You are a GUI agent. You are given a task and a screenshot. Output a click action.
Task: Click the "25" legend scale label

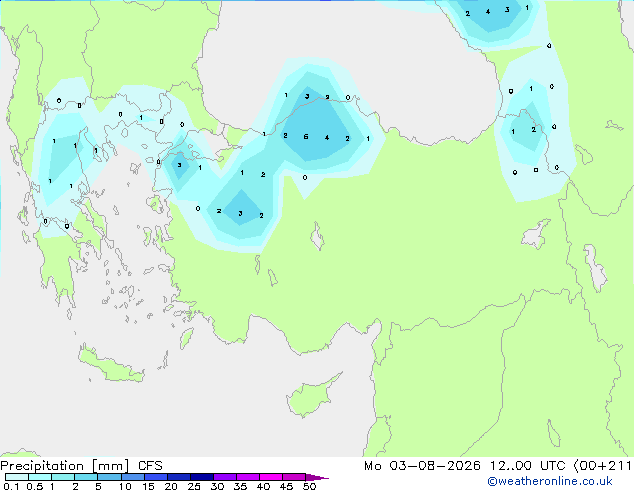194,486
